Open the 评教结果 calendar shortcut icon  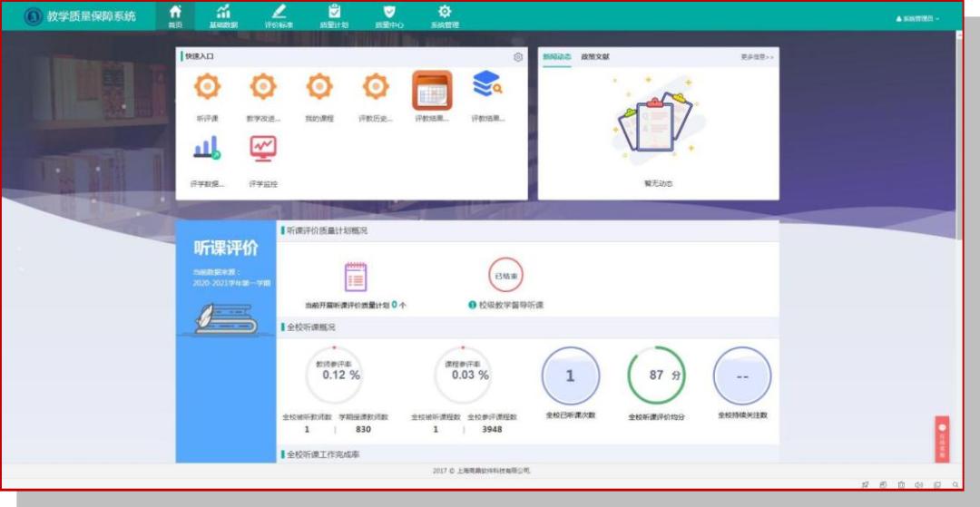pyautogui.click(x=432, y=91)
